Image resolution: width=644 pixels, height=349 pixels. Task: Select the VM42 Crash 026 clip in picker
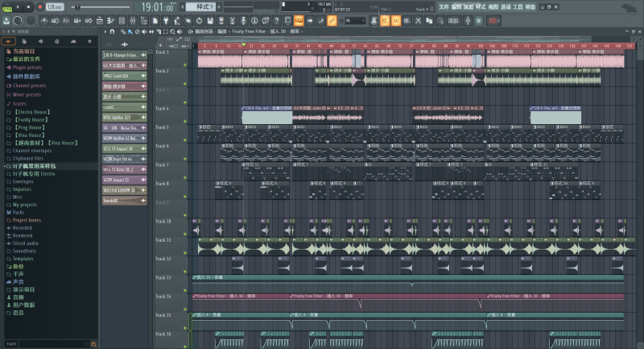pyautogui.click(x=125, y=76)
